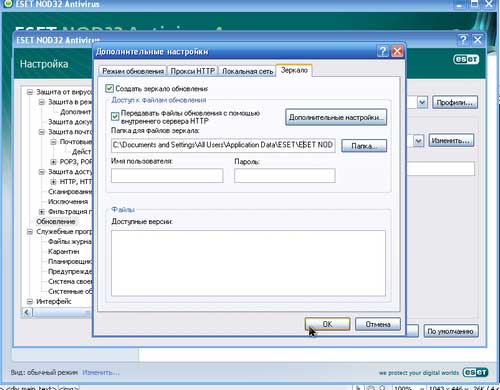Open the profile dropdown arrow beside Профили
The image size is (500, 390).
[x=422, y=102]
